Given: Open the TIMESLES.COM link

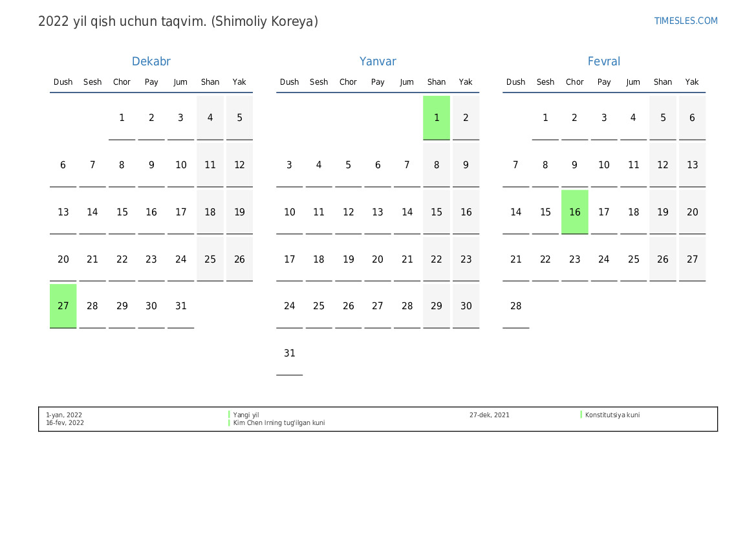Looking at the screenshot, I should point(686,21).
